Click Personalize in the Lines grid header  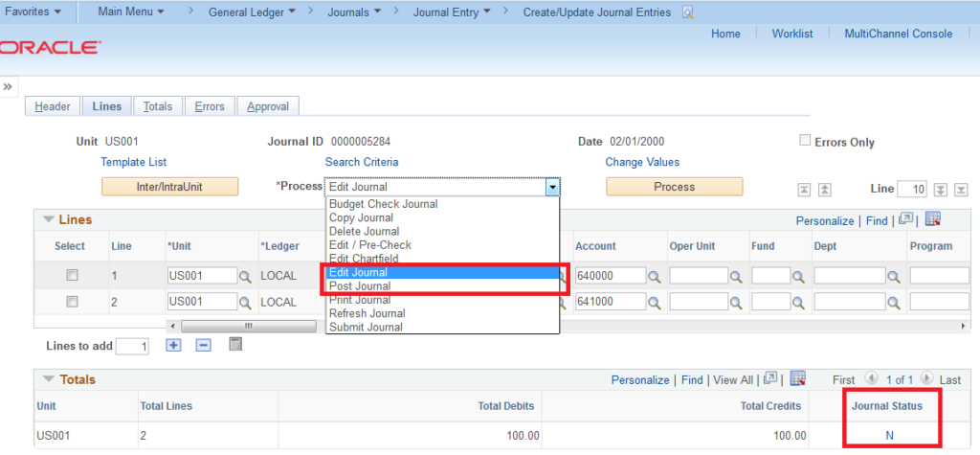click(825, 221)
